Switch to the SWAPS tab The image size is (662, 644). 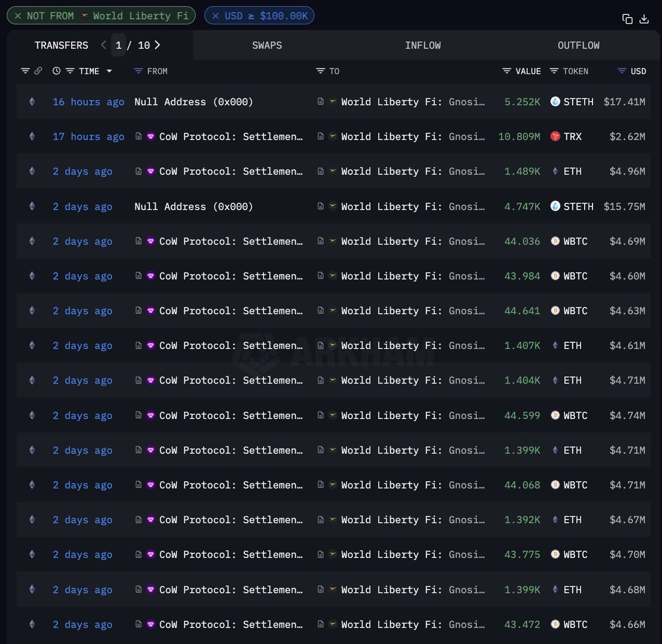(267, 45)
